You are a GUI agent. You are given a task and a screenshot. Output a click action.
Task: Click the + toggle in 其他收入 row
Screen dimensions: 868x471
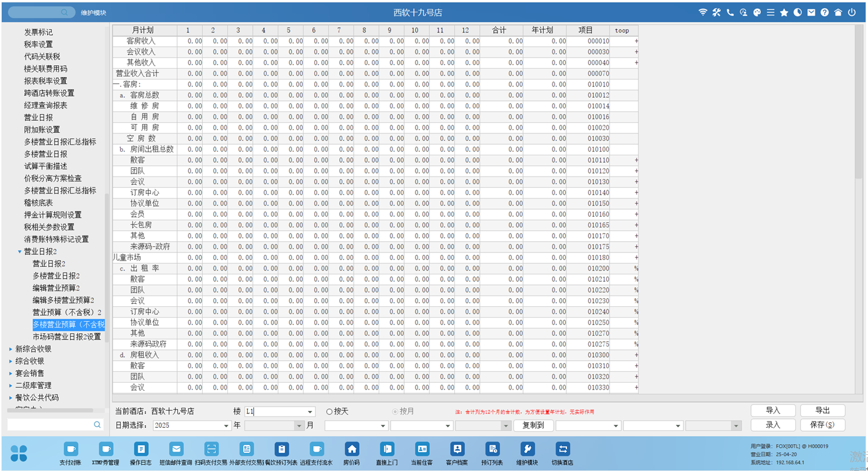[636, 63]
